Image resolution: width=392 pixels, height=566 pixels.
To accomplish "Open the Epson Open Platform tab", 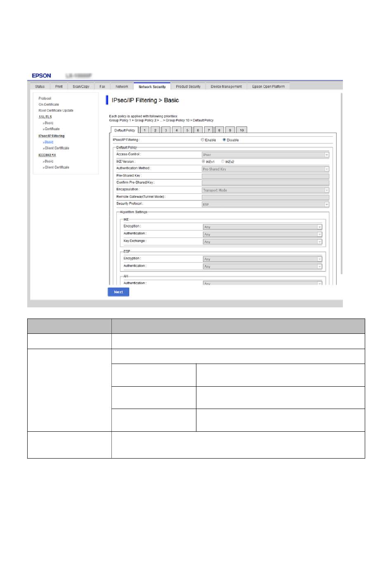I will 268,86.
